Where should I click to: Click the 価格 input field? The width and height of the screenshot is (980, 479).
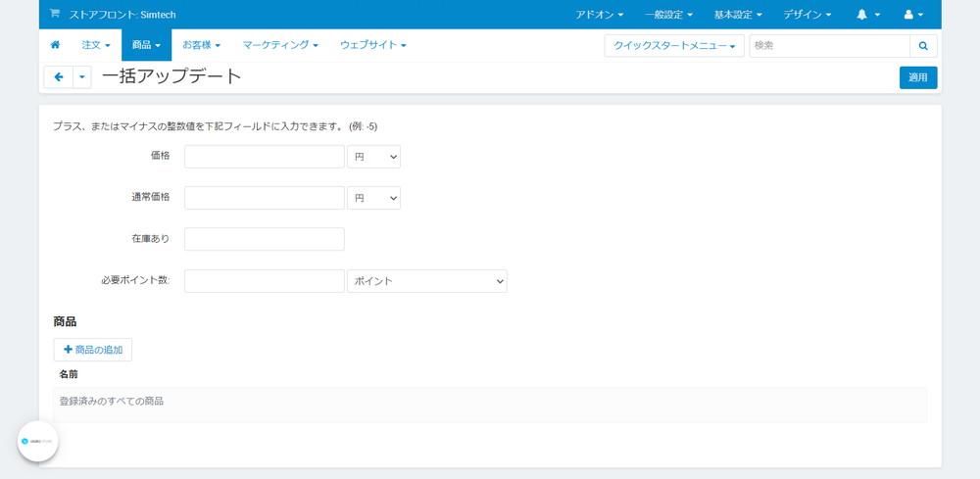(x=265, y=157)
